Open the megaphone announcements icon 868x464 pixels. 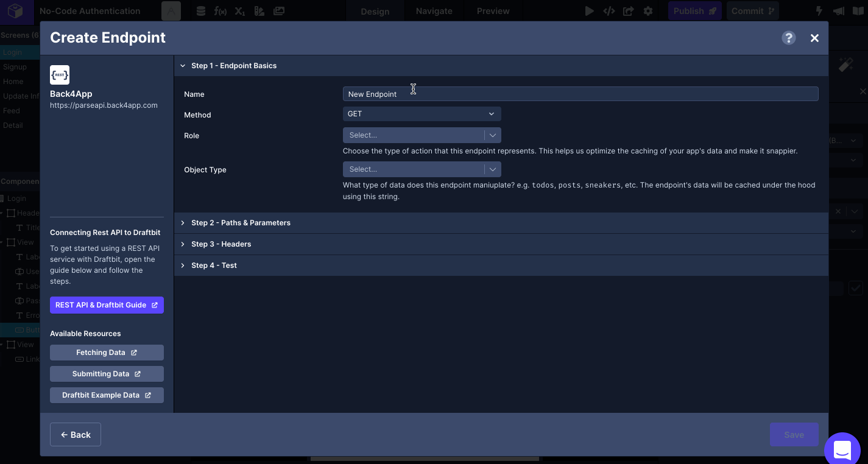tap(839, 11)
